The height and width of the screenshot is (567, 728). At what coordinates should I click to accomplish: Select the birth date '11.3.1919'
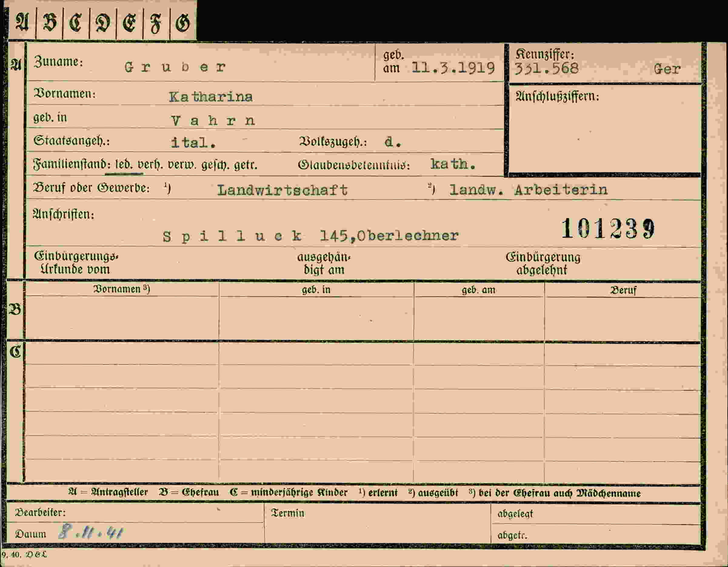pos(453,68)
